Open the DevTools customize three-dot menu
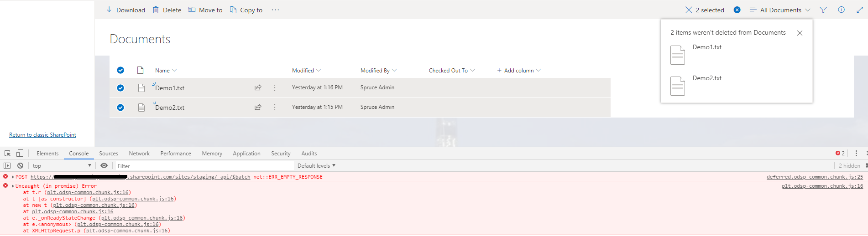 [x=856, y=154]
